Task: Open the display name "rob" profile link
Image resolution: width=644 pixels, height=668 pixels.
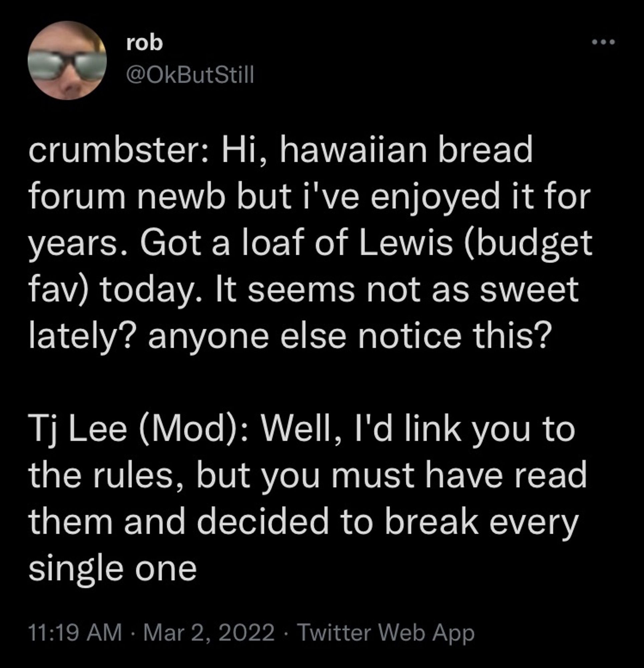Action: 144,43
